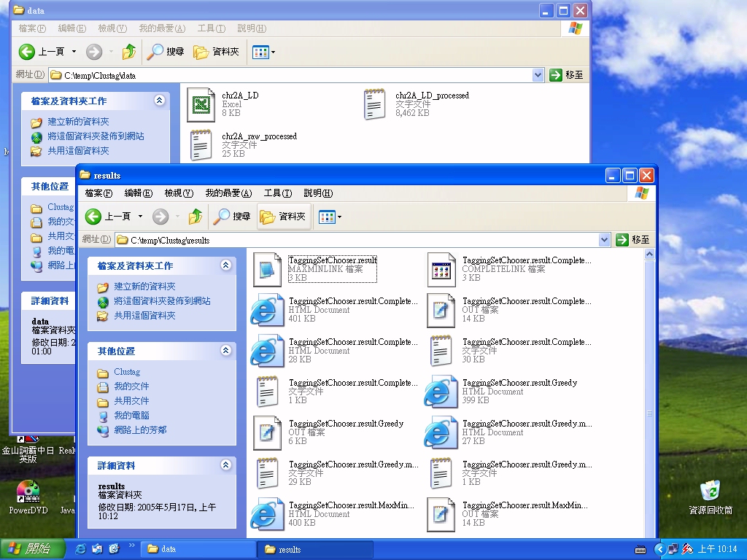This screenshot has width=747, height=560.
Task: Open Search (搜尋) in the results window toolbar
Action: 231,217
